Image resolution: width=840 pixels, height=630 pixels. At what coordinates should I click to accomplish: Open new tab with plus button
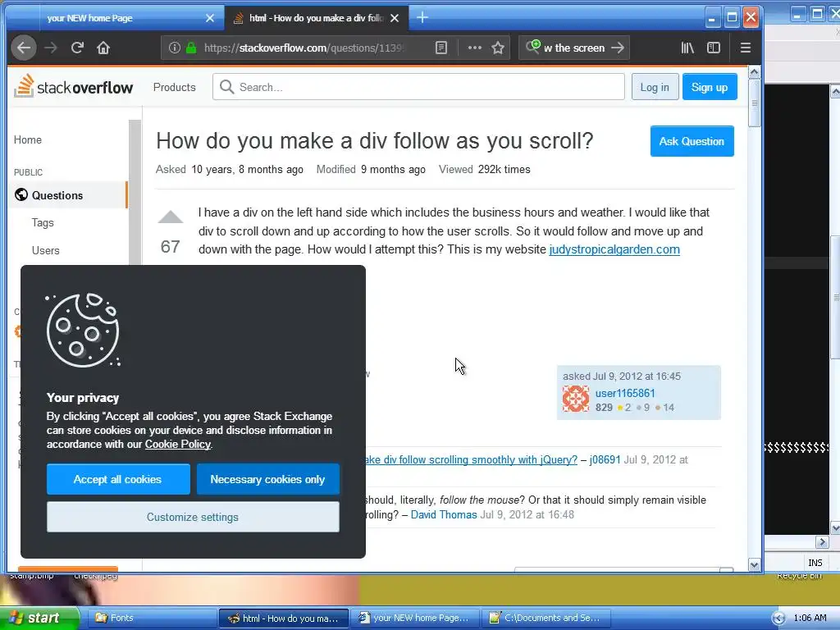422,18
